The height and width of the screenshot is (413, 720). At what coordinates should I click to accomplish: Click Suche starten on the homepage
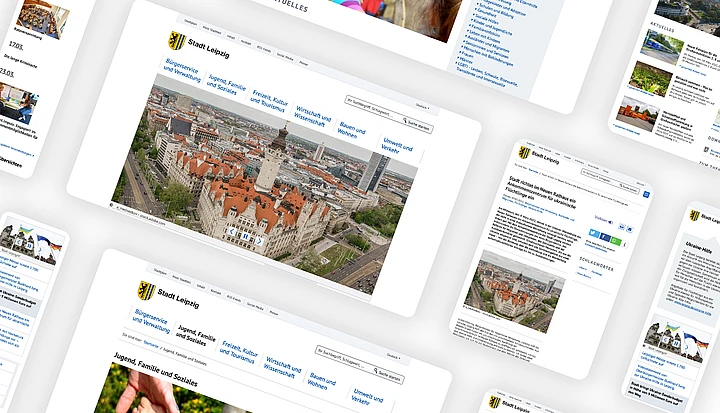(416, 124)
